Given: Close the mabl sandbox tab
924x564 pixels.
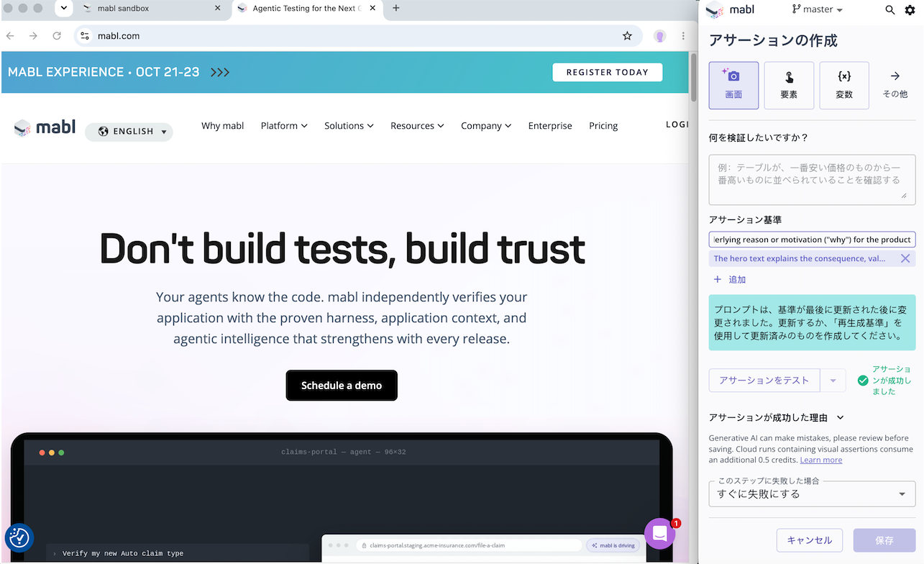Looking at the screenshot, I should pos(218,9).
